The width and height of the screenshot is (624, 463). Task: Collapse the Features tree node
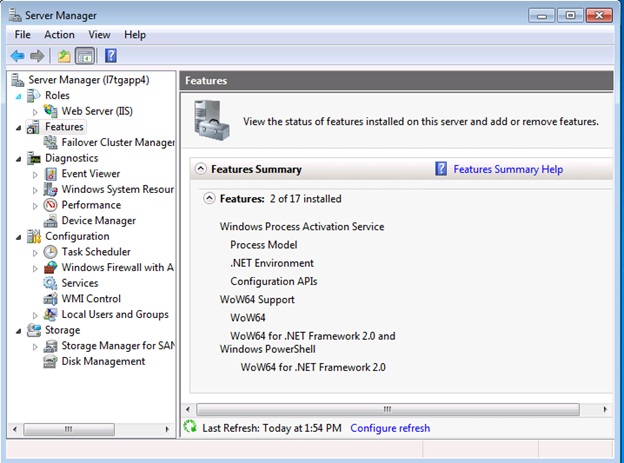point(19,128)
